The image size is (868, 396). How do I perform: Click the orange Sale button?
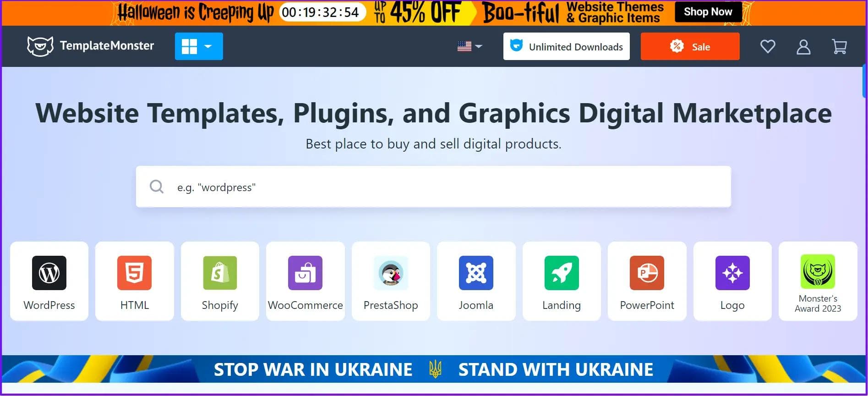tap(690, 46)
